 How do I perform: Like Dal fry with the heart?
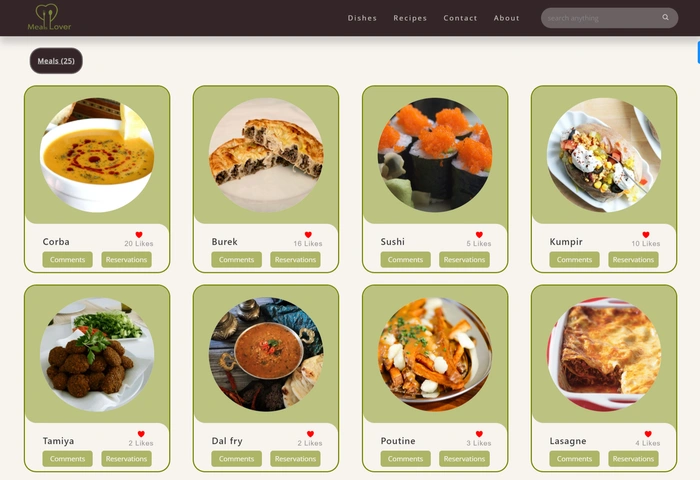tap(310, 434)
